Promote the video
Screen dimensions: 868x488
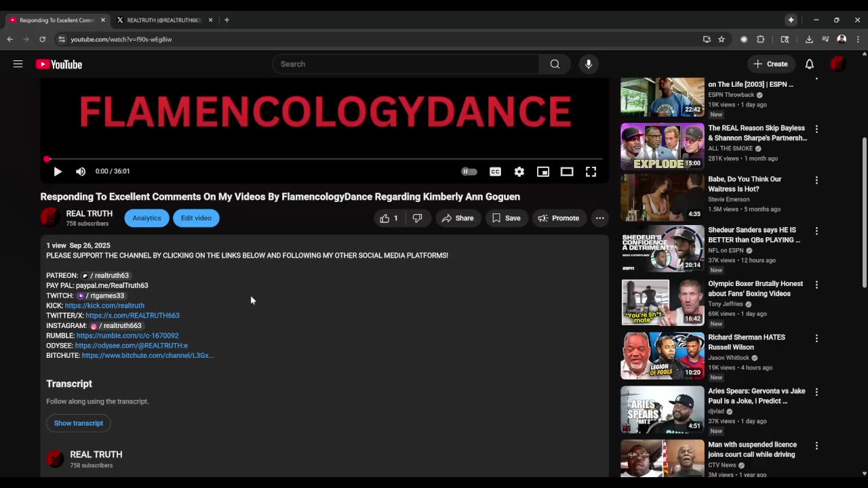tap(558, 218)
